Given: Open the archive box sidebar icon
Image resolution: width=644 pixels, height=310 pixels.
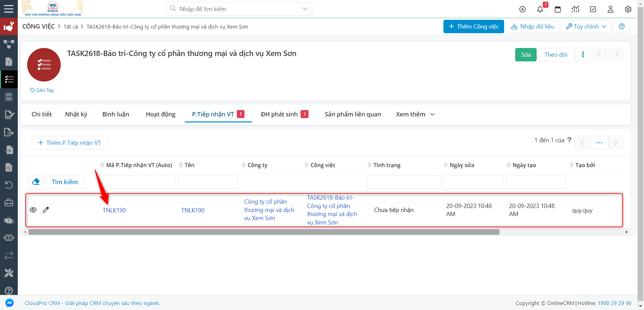Looking at the screenshot, I should 9,97.
